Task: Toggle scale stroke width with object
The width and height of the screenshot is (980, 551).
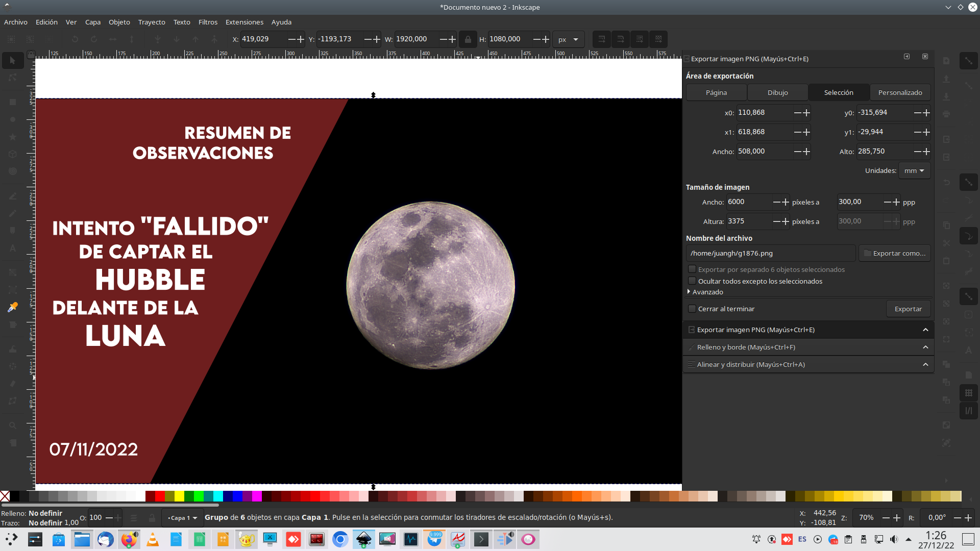Action: pyautogui.click(x=601, y=39)
